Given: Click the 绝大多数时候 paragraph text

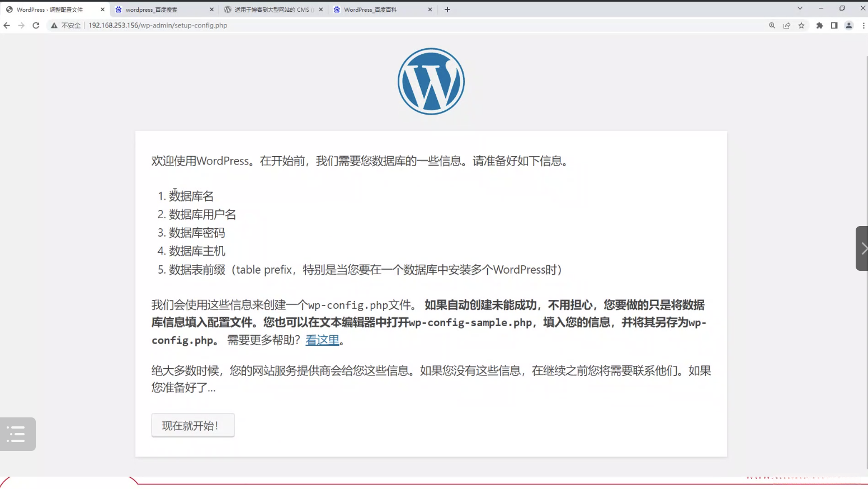Looking at the screenshot, I should (x=431, y=379).
